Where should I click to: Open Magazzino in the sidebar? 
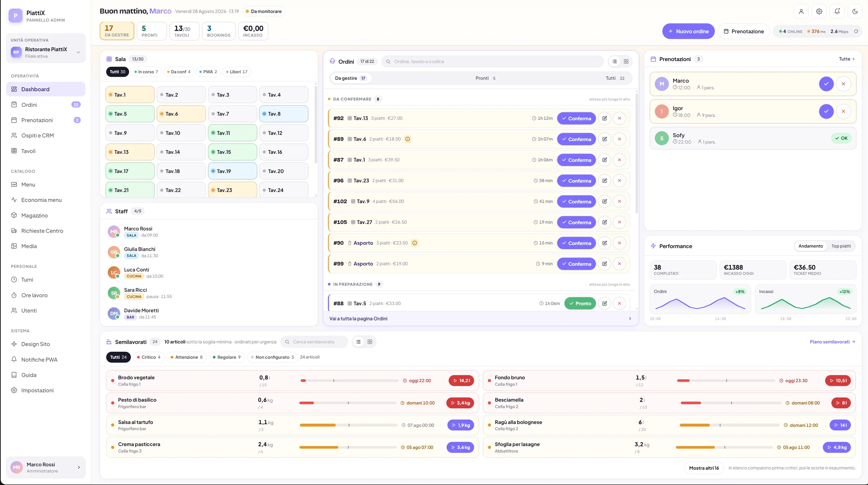click(46, 215)
